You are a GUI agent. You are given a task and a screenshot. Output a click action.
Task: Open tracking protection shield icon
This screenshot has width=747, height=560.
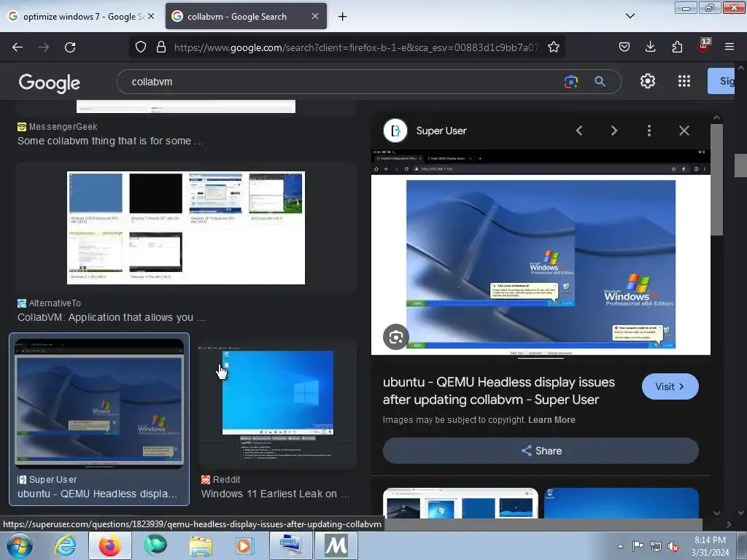pos(141,47)
